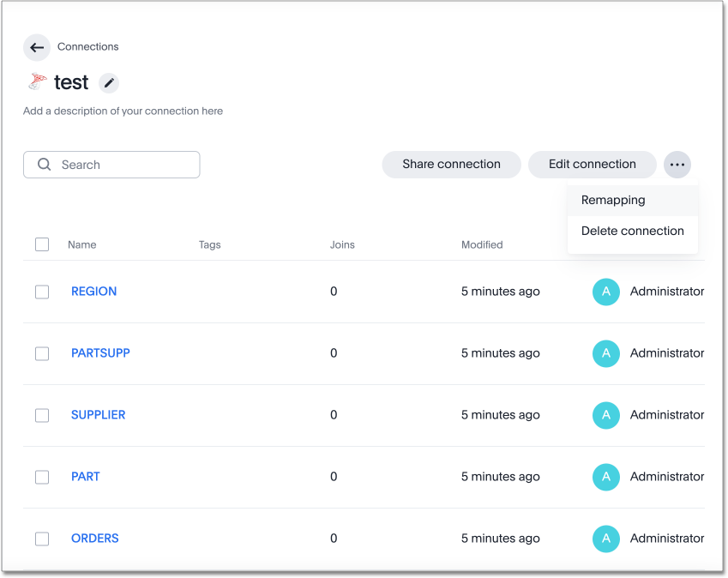The height and width of the screenshot is (578, 728).
Task: Tick the checkbox for the ORDERS table
Action: pos(42,539)
